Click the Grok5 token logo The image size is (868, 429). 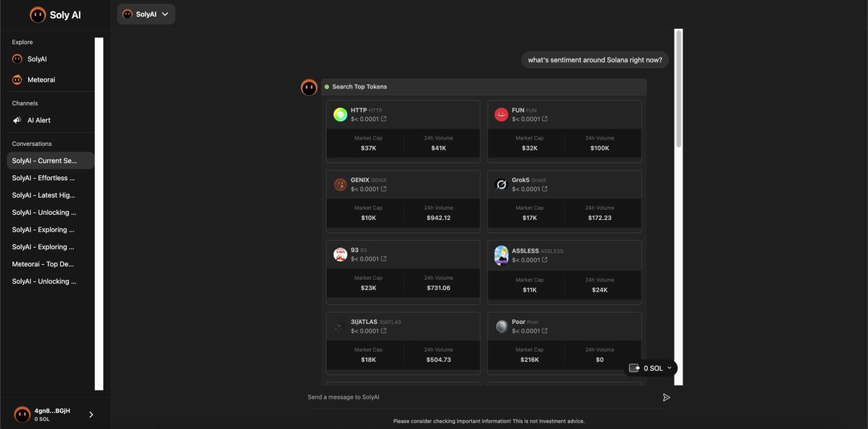(x=501, y=184)
